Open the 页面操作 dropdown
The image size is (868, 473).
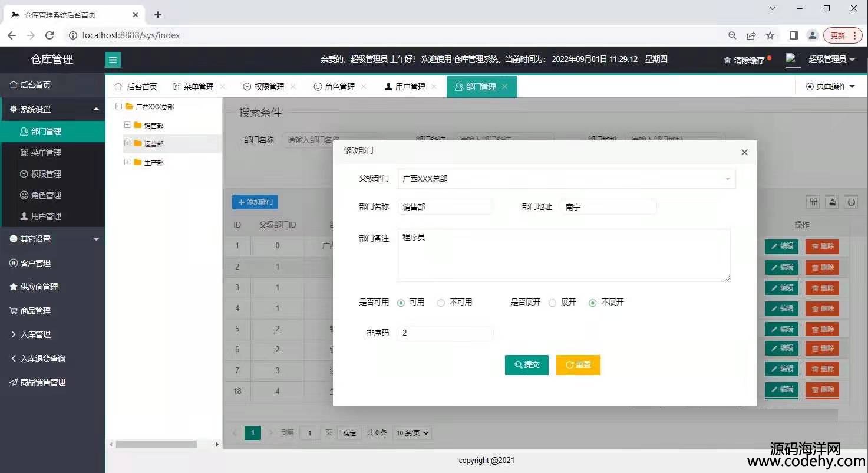[830, 87]
